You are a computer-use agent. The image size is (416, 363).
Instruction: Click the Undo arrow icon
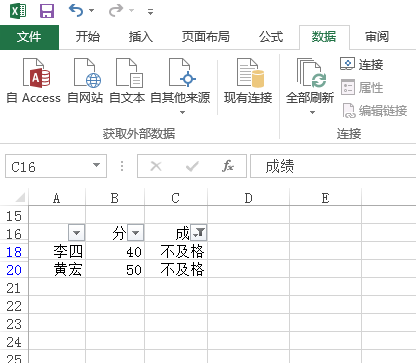coord(76,11)
